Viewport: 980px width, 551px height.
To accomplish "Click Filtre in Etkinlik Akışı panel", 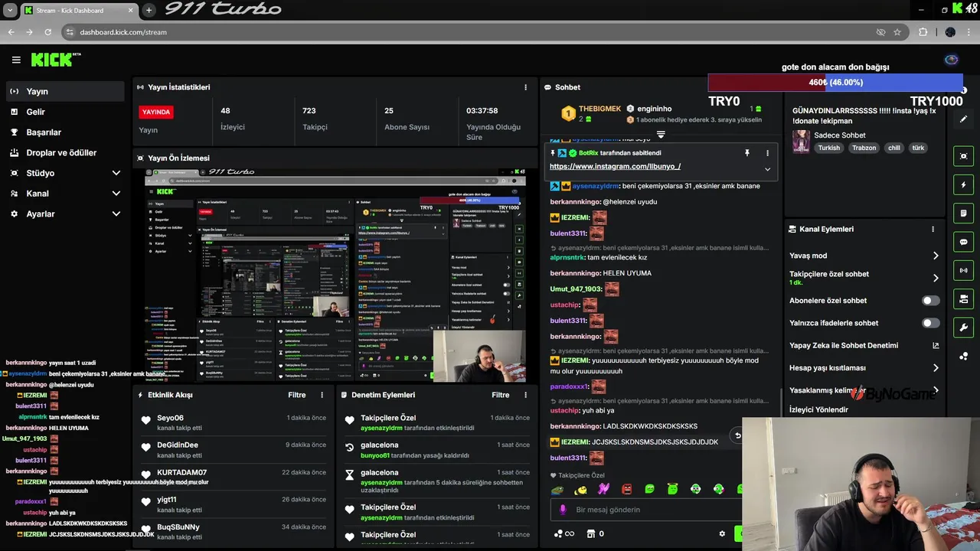I will click(x=297, y=395).
